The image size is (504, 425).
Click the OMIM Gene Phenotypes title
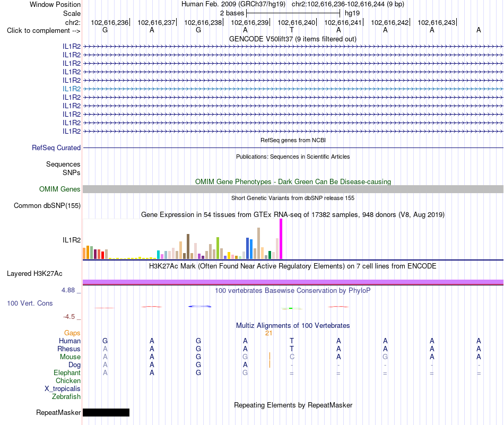click(293, 181)
